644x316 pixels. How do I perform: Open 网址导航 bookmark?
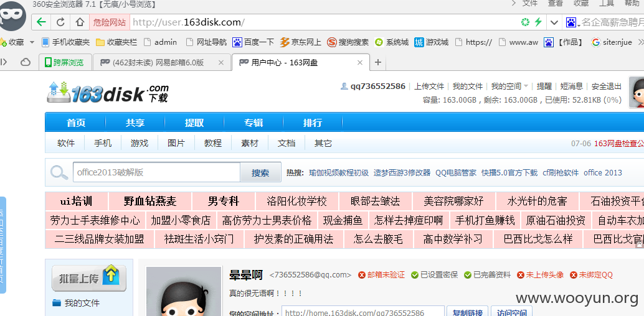[x=206, y=42]
